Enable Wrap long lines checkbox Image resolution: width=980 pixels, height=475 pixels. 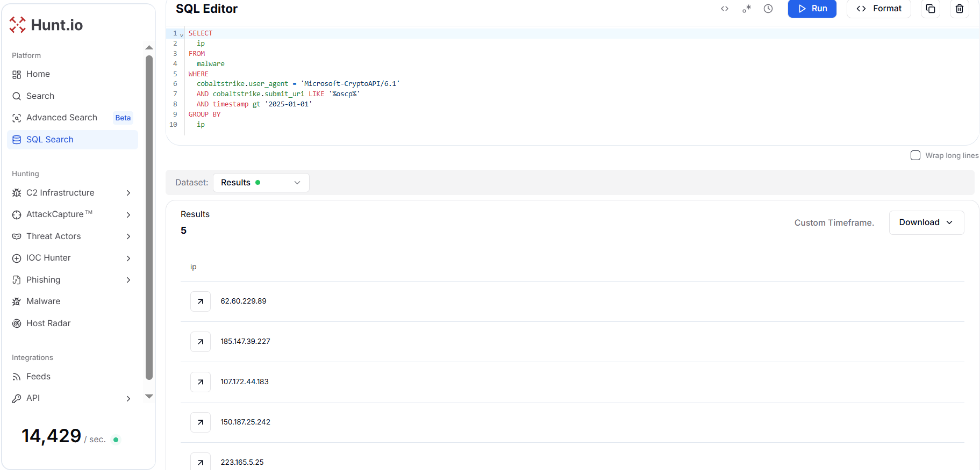pyautogui.click(x=915, y=155)
